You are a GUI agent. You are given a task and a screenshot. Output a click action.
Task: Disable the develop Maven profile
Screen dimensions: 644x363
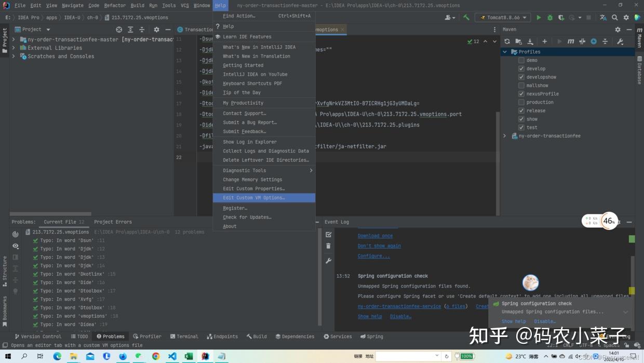pos(521,68)
